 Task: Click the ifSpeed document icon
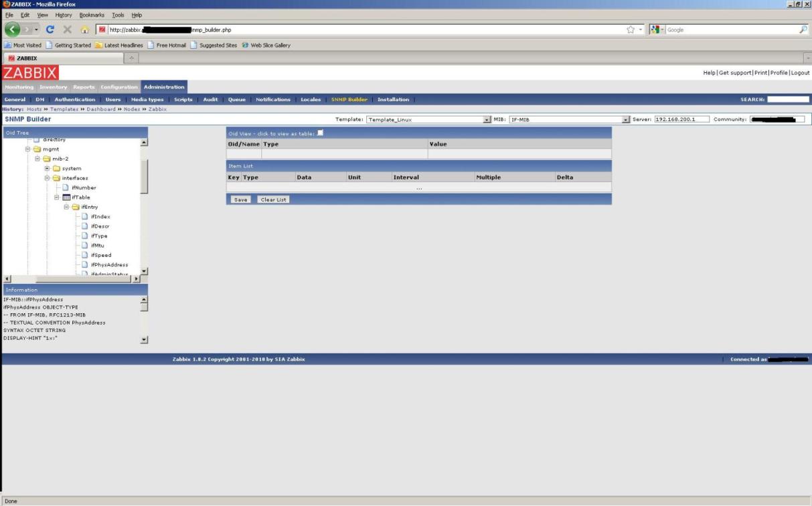click(85, 255)
